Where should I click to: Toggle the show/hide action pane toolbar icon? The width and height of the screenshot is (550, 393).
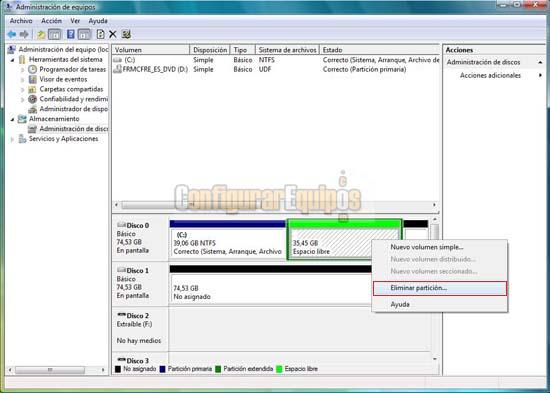(x=84, y=34)
